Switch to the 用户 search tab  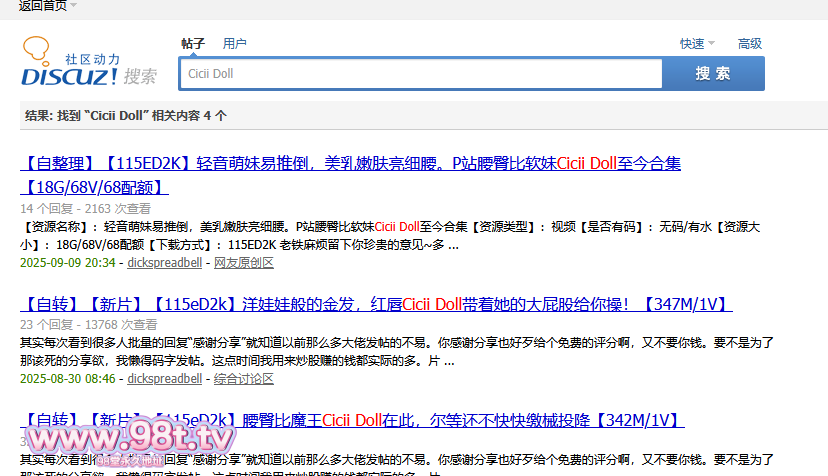234,43
